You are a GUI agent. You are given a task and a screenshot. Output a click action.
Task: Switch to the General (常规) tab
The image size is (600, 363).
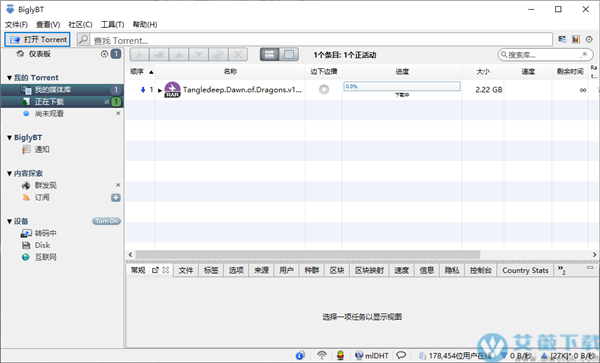click(138, 270)
